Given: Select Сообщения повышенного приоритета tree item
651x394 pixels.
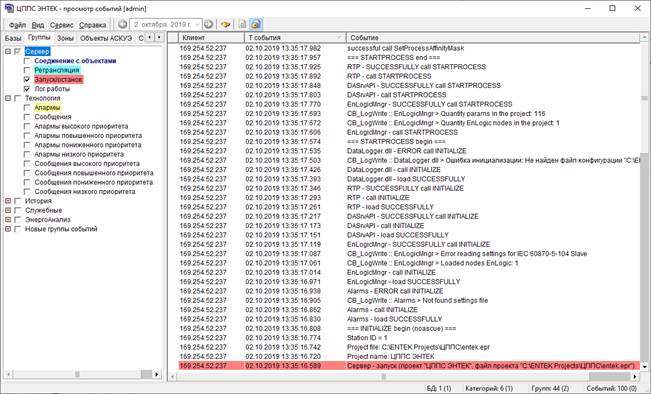Looking at the screenshot, I should (x=94, y=173).
